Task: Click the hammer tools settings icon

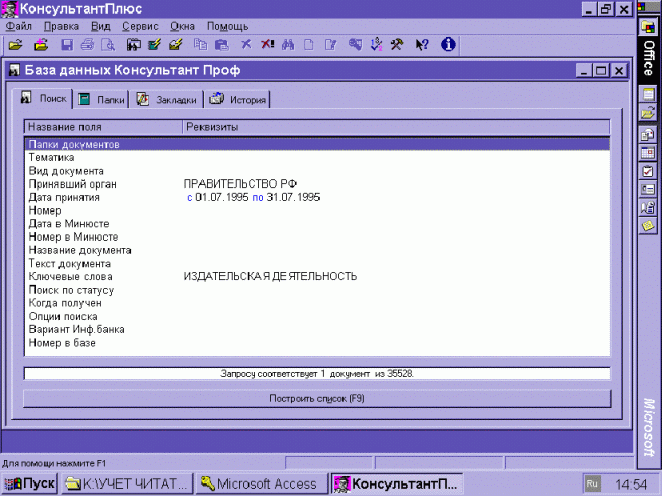Action: (x=397, y=44)
